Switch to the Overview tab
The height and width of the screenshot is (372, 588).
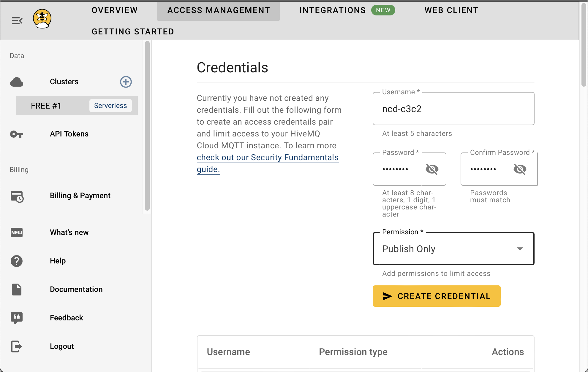tap(115, 10)
